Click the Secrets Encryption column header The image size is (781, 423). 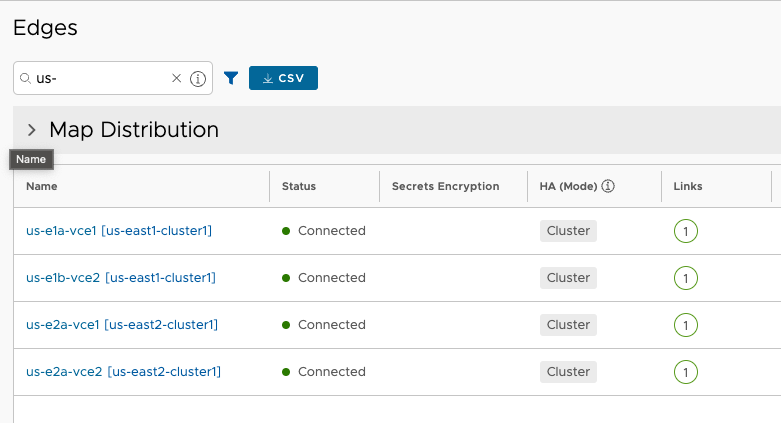[x=446, y=186]
